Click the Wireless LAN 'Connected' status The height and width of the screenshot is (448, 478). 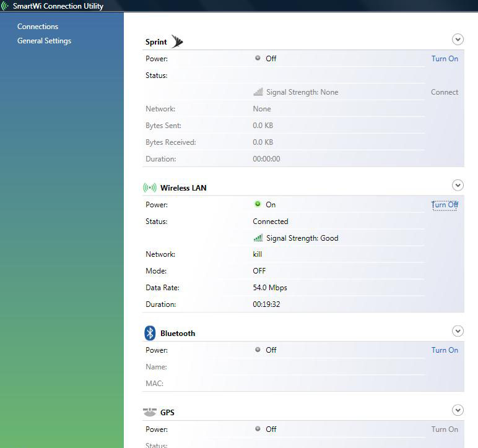(271, 222)
